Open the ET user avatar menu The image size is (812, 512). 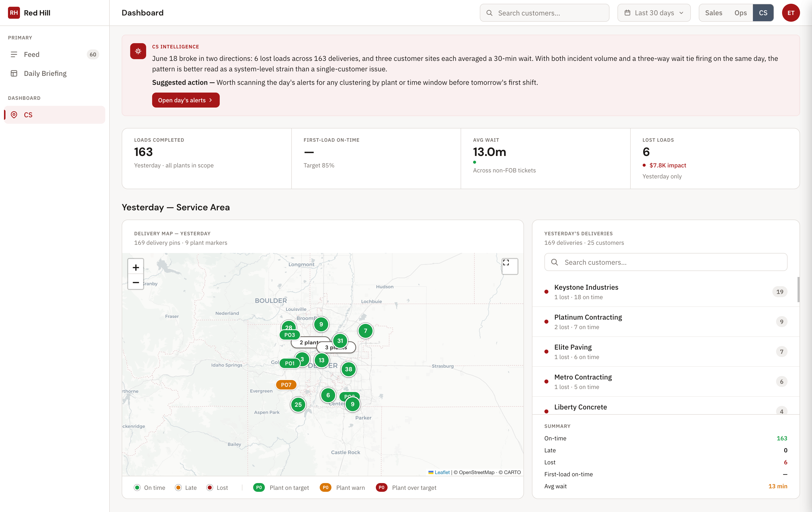(x=791, y=13)
